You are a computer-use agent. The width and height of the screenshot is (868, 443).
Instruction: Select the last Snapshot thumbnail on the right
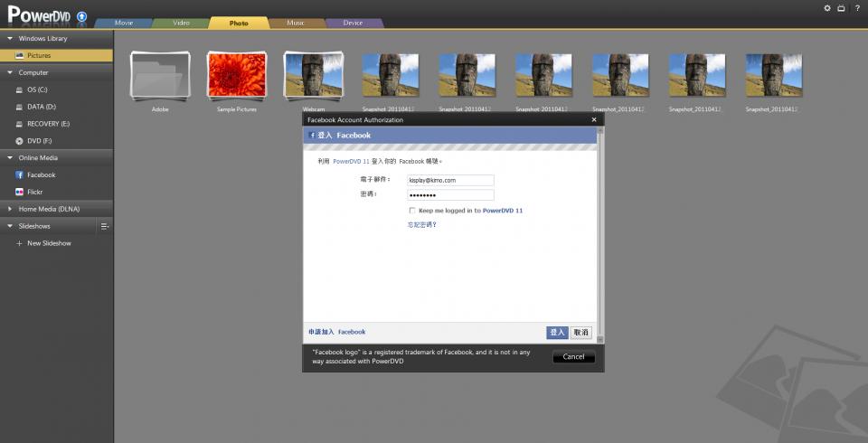(774, 75)
